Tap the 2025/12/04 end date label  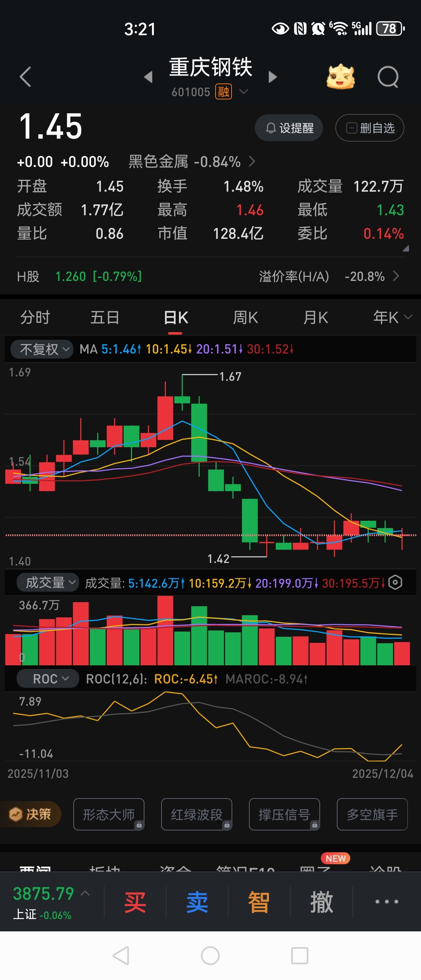(383, 773)
